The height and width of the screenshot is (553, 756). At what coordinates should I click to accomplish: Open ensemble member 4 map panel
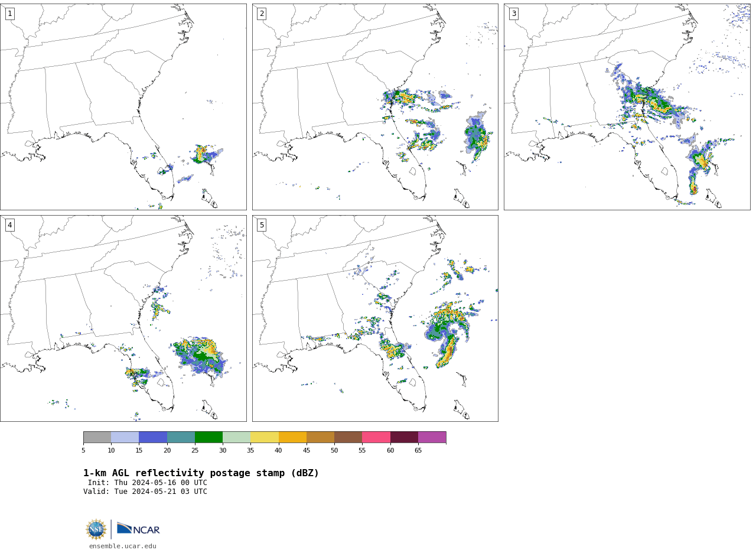pos(123,318)
